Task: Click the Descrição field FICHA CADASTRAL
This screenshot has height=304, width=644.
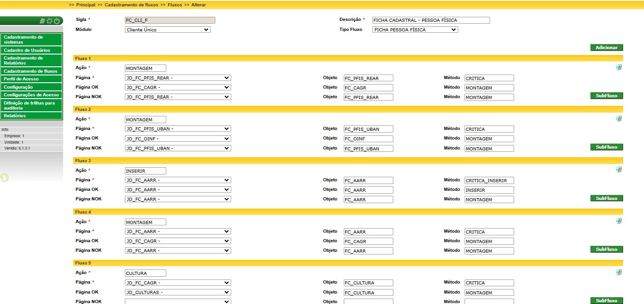Action: pos(431,20)
